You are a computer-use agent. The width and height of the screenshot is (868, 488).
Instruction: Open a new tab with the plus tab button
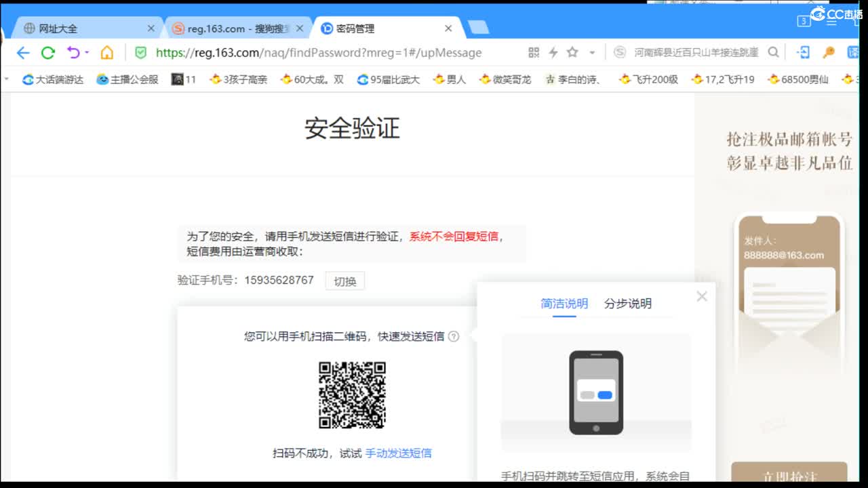point(478,27)
